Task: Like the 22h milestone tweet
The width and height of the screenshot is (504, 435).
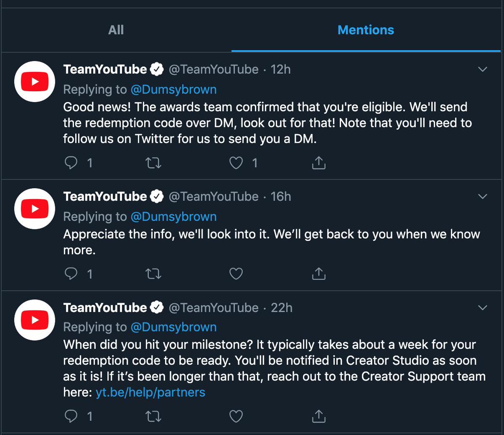Action: coord(236,416)
